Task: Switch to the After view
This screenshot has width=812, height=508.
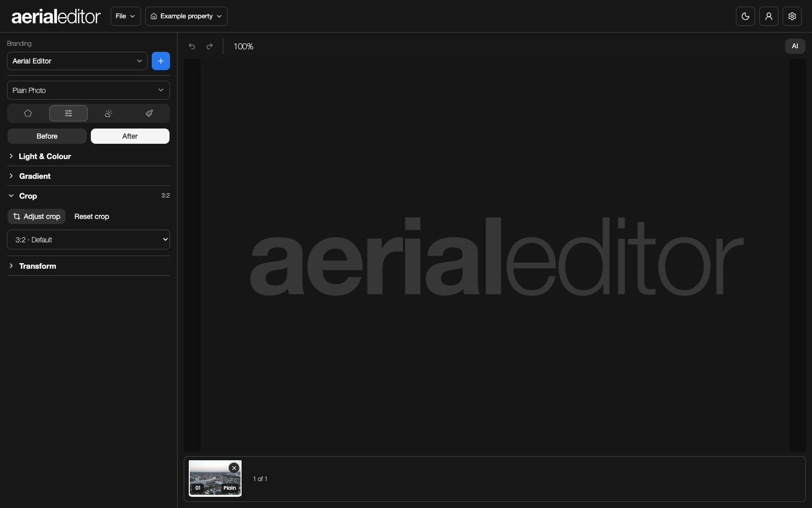Action: [x=130, y=136]
